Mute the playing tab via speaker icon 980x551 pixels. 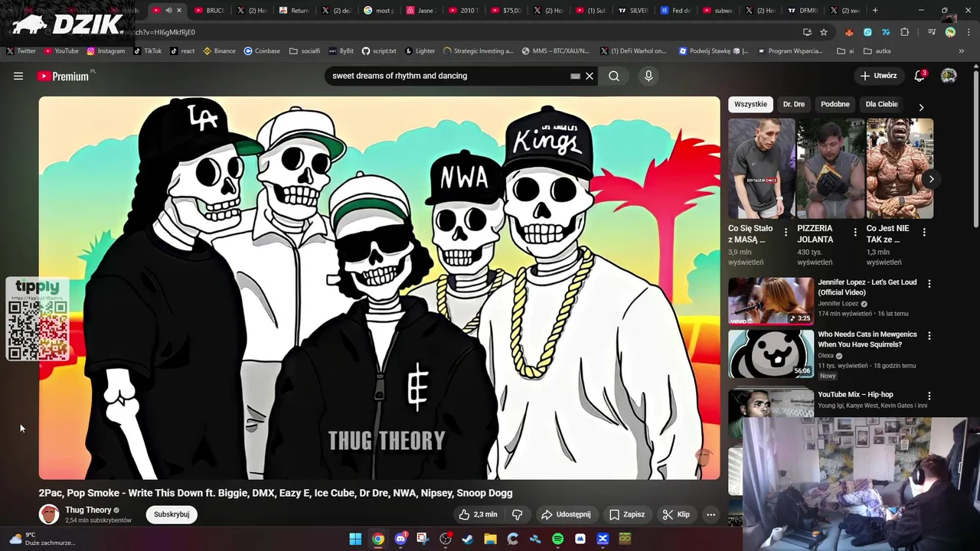[x=168, y=11]
